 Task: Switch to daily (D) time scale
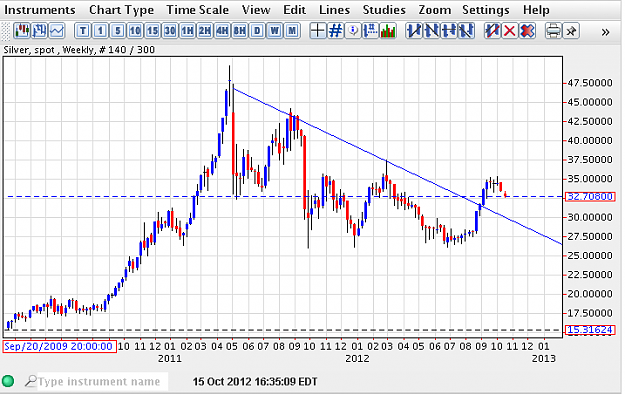(257, 31)
